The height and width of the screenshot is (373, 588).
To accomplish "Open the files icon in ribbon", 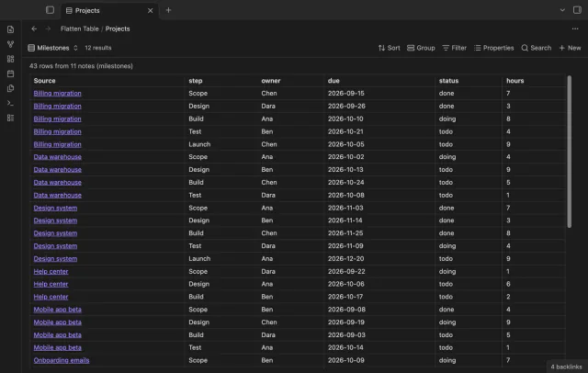I will click(x=10, y=29).
